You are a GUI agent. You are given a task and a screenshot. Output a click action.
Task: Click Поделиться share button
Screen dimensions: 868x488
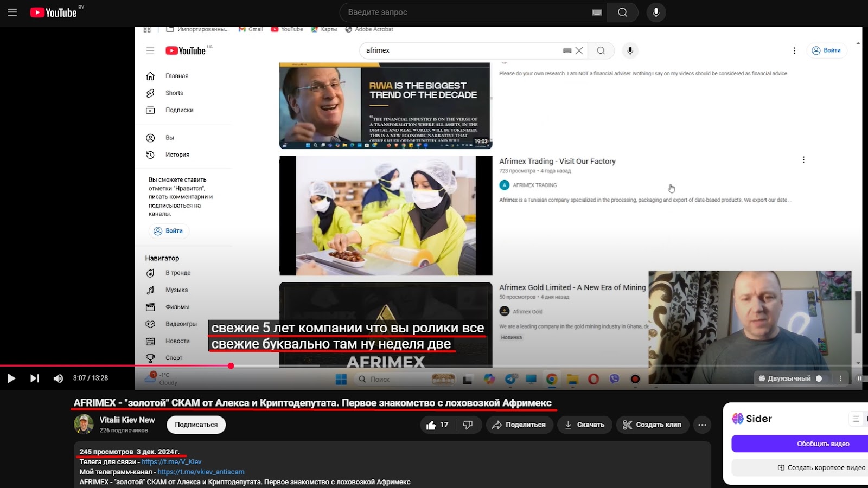click(x=519, y=425)
